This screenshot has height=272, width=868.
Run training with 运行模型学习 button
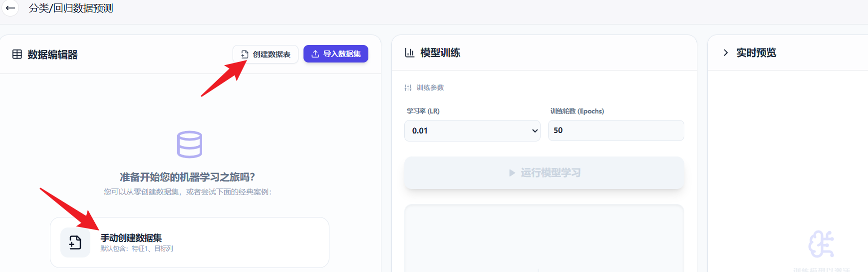click(544, 173)
